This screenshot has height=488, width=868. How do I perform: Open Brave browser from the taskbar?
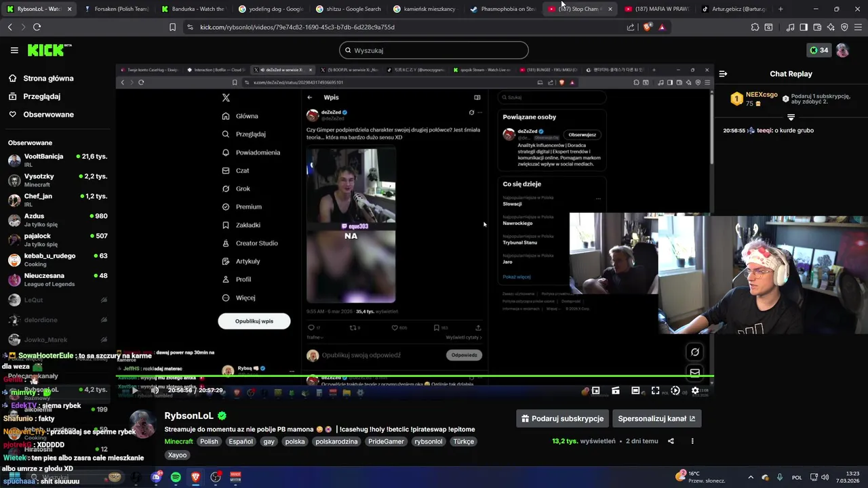[x=195, y=477]
